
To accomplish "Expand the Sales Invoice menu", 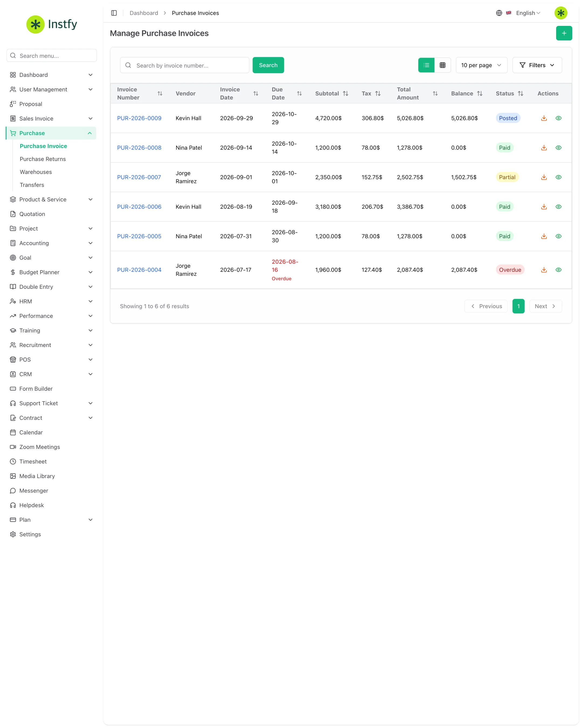I will (51, 119).
